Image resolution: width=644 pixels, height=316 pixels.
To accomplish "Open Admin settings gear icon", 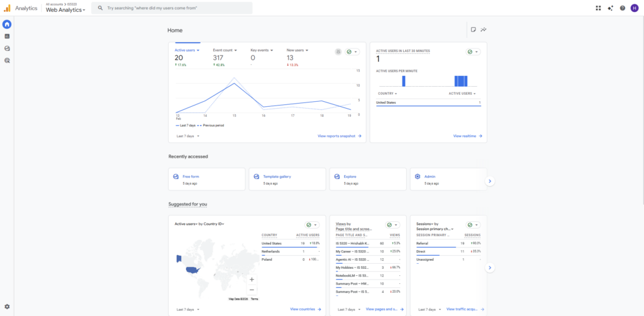I will pyautogui.click(x=7, y=307).
